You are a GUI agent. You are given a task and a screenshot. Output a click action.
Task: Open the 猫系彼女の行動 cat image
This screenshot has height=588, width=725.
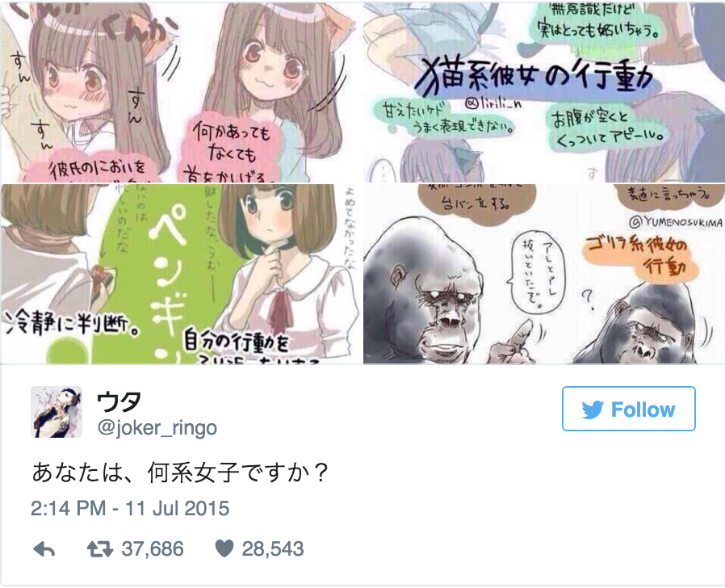pyautogui.click(x=544, y=93)
